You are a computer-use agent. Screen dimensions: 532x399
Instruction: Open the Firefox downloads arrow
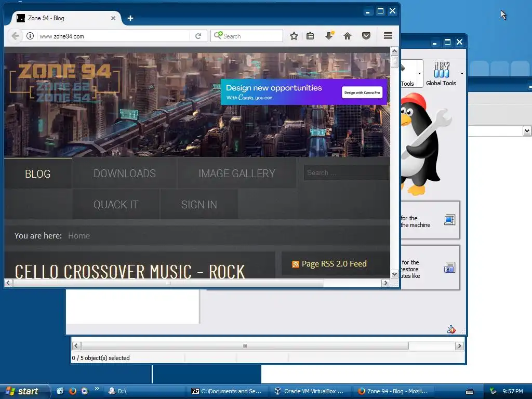click(329, 36)
